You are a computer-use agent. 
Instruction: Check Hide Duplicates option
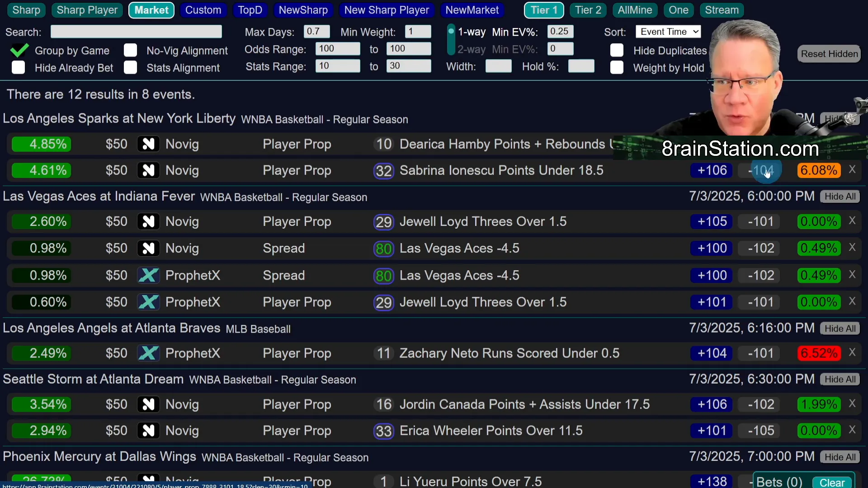click(x=617, y=50)
